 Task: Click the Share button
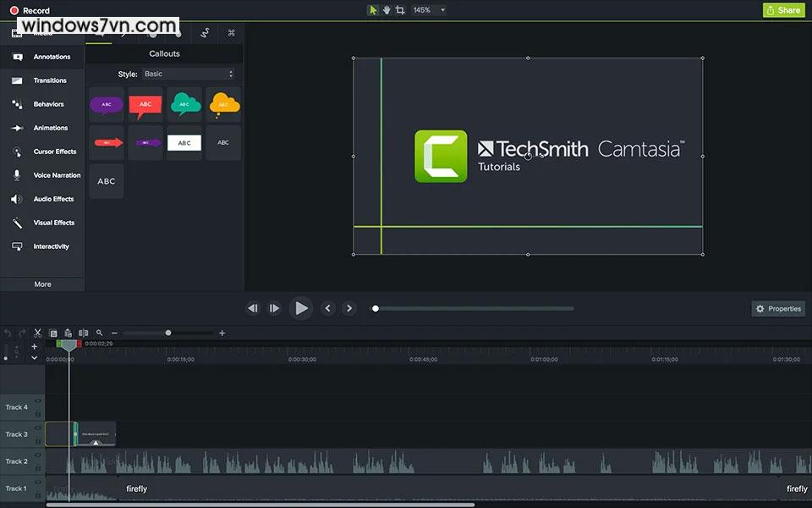click(x=782, y=10)
